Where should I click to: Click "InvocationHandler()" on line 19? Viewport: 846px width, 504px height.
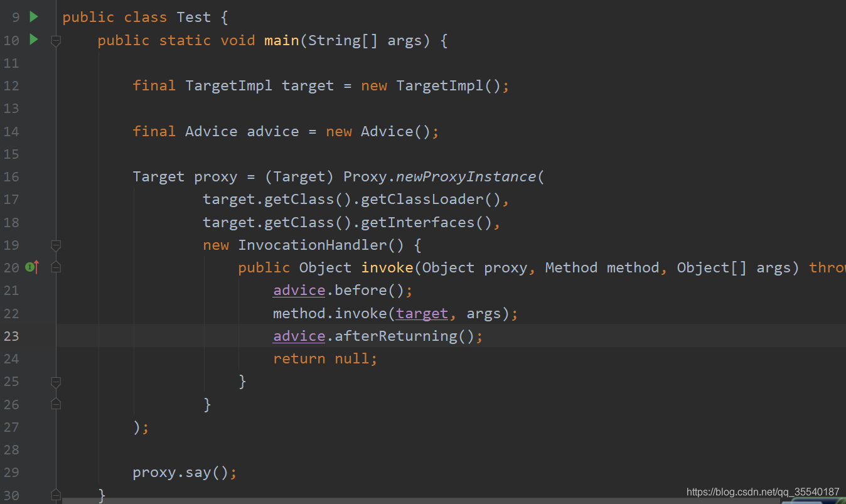[x=321, y=245]
